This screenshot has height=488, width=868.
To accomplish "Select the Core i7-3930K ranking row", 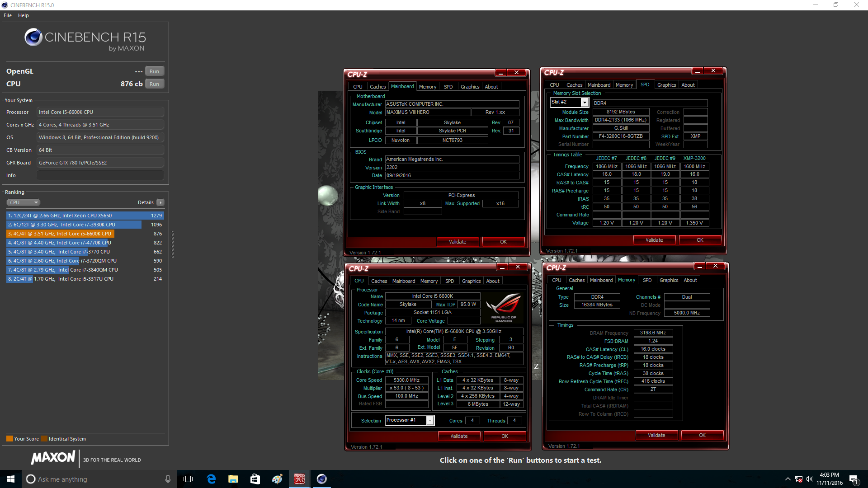I will (85, 225).
